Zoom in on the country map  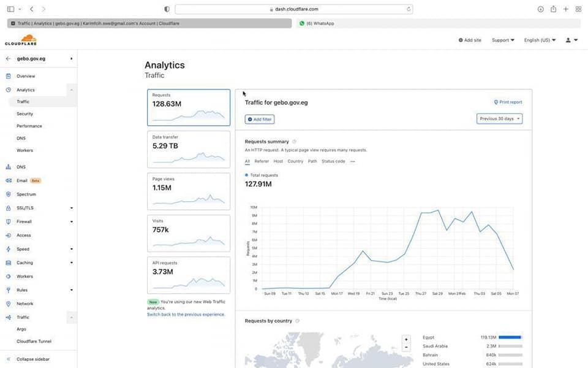[x=406, y=339]
